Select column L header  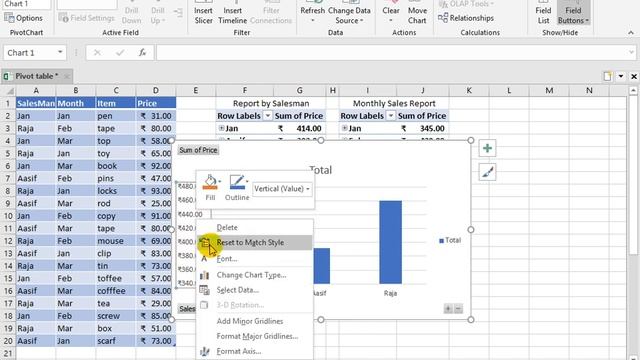pos(509,91)
